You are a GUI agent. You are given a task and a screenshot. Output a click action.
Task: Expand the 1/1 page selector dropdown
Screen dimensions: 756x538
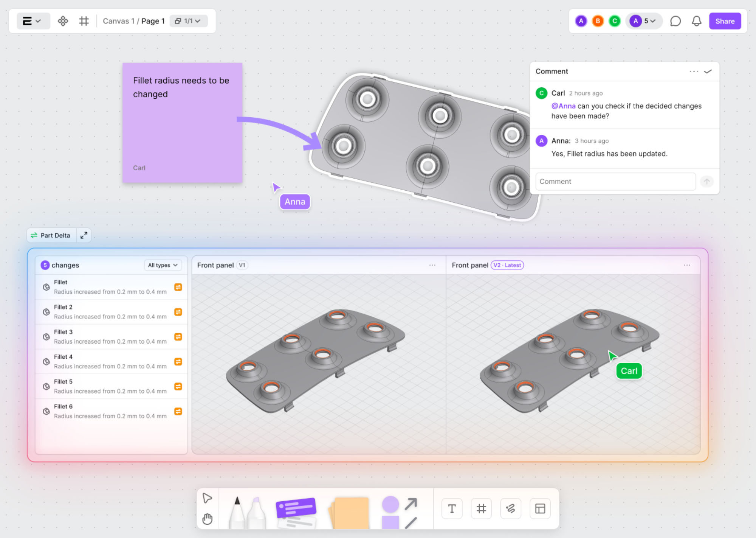pos(188,21)
